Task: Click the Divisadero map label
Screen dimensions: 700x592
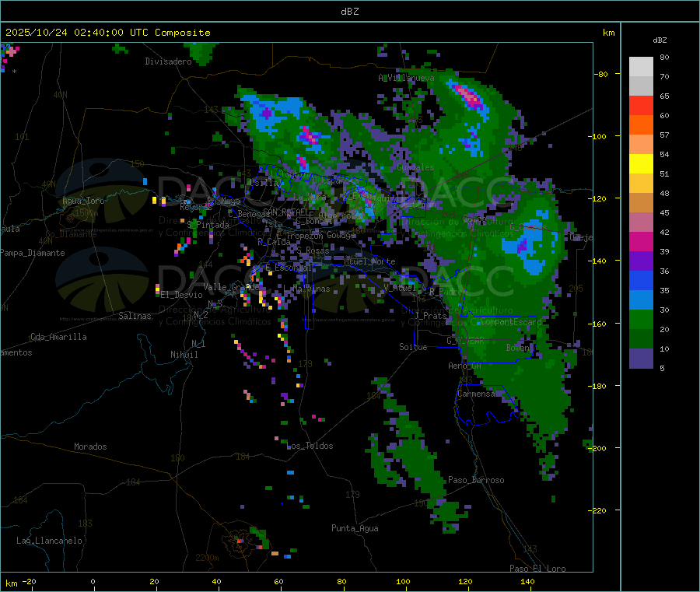Action: pyautogui.click(x=168, y=61)
